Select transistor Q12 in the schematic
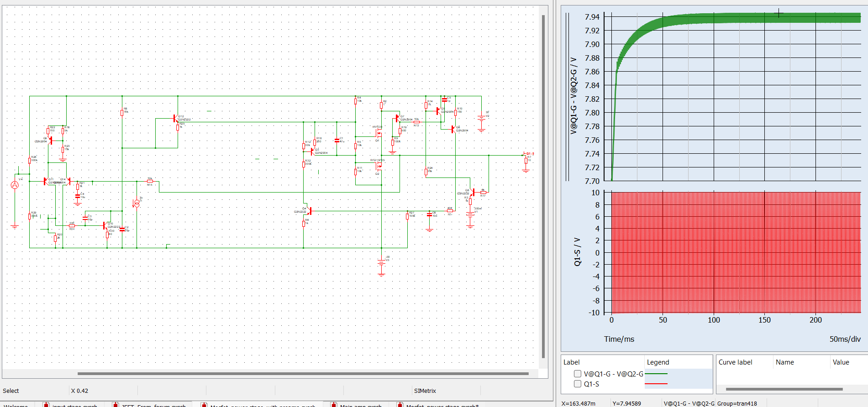Viewport: 868px width, 407px height. click(176, 119)
